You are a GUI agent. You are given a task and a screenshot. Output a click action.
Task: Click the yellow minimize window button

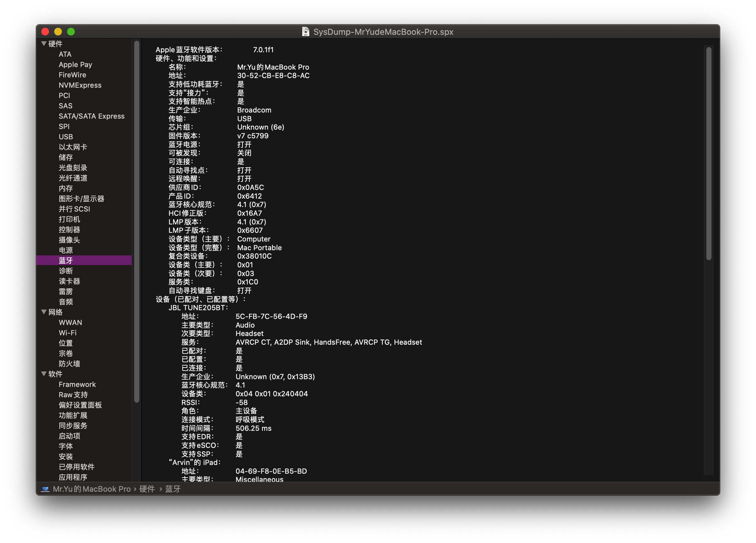(58, 32)
